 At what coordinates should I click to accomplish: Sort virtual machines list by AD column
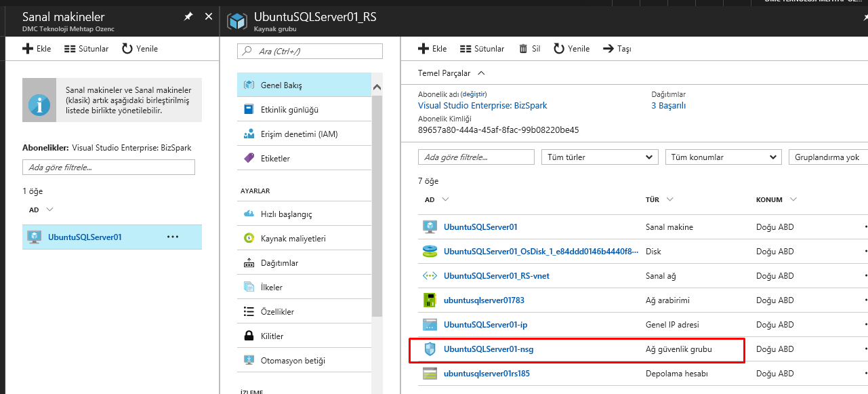pos(41,210)
